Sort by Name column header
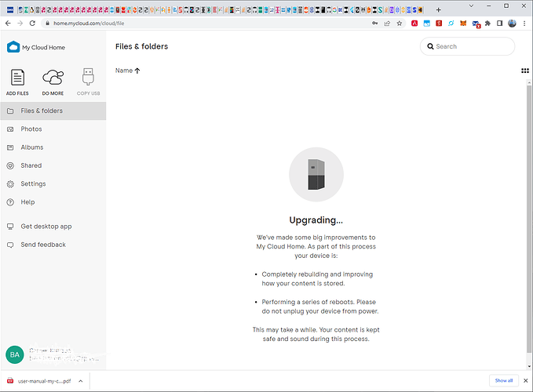Screen dimensions: 533x392 click(127, 71)
